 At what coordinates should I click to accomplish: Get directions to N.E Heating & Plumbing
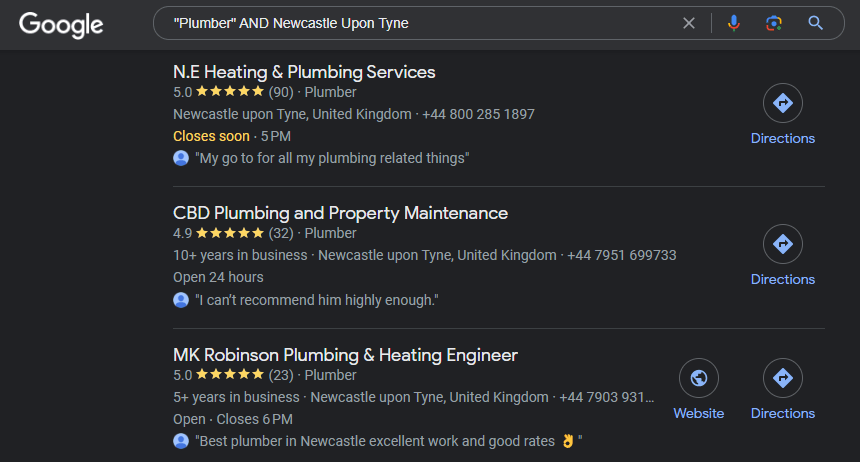(x=783, y=103)
